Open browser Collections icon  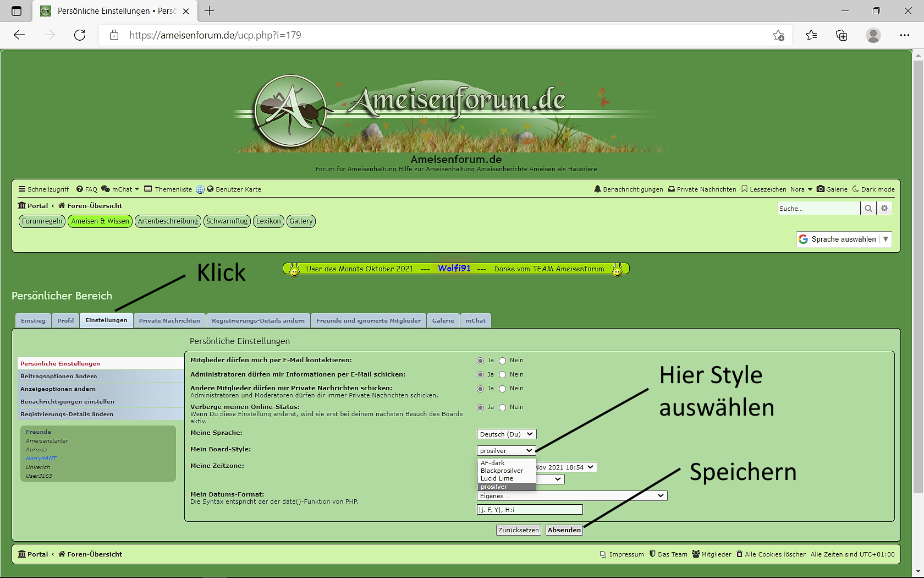point(842,35)
